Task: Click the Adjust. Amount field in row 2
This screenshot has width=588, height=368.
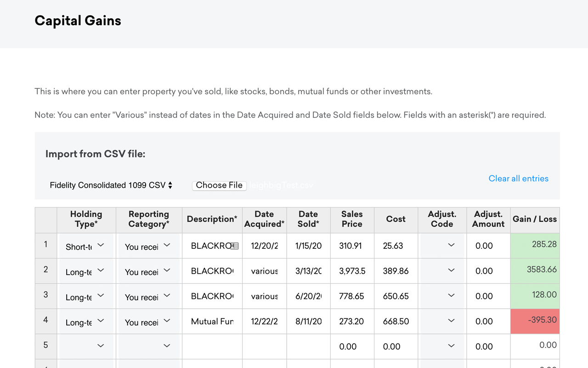Action: (488, 271)
